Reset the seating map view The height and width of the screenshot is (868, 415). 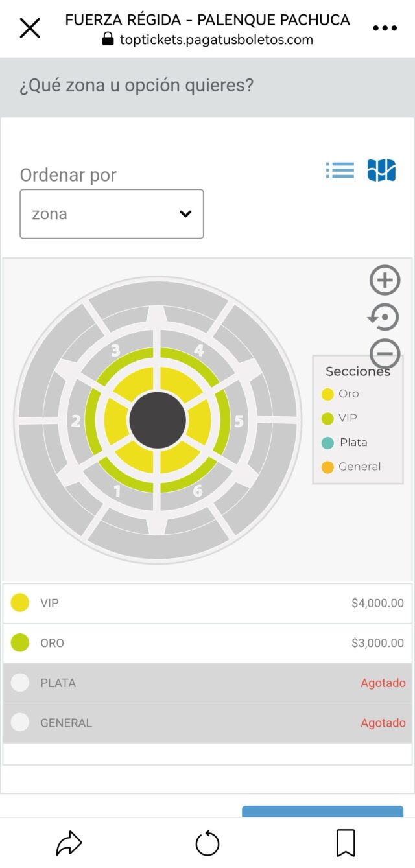pyautogui.click(x=384, y=318)
